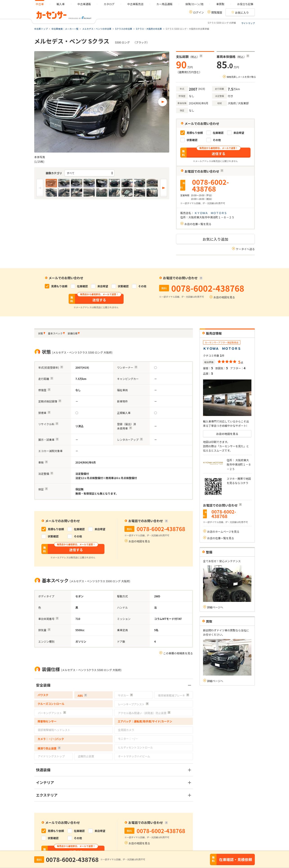Click magnifier zoom icon on main car photo
289x868 pixels.
[164, 56]
